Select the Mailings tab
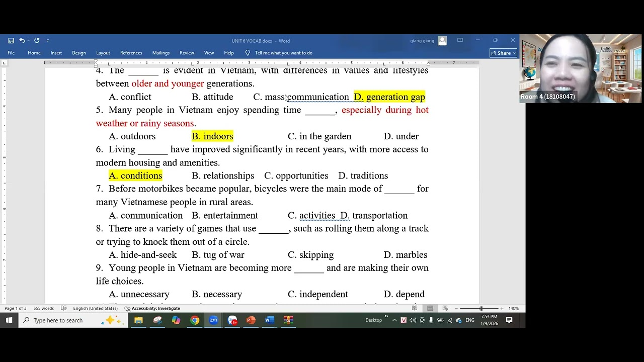The width and height of the screenshot is (644, 362). tap(161, 53)
